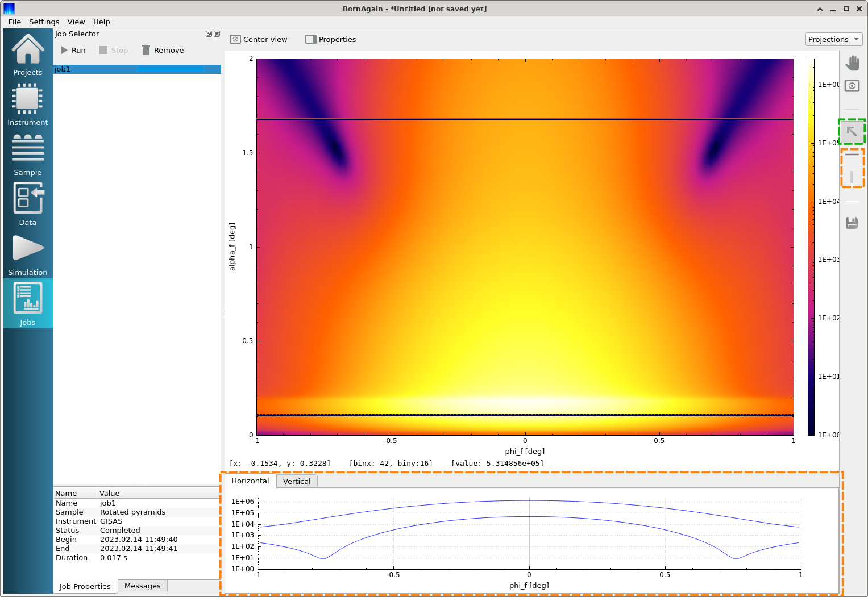
Task: Click the reset view icon in right toolbar
Action: [x=852, y=86]
